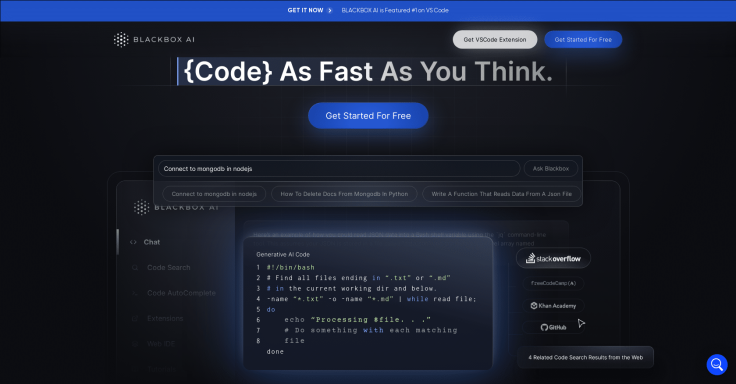
Task: Click the Khan Academy badge
Action: (x=553, y=306)
